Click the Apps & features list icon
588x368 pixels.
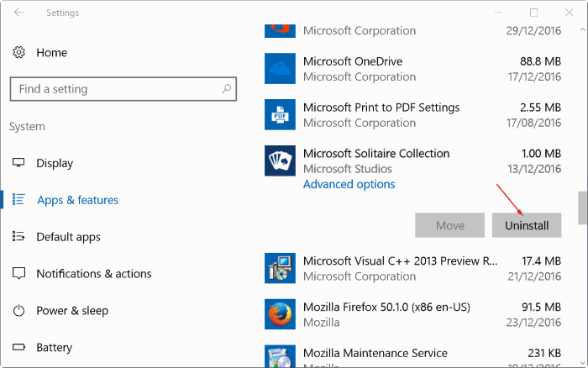[x=18, y=200]
